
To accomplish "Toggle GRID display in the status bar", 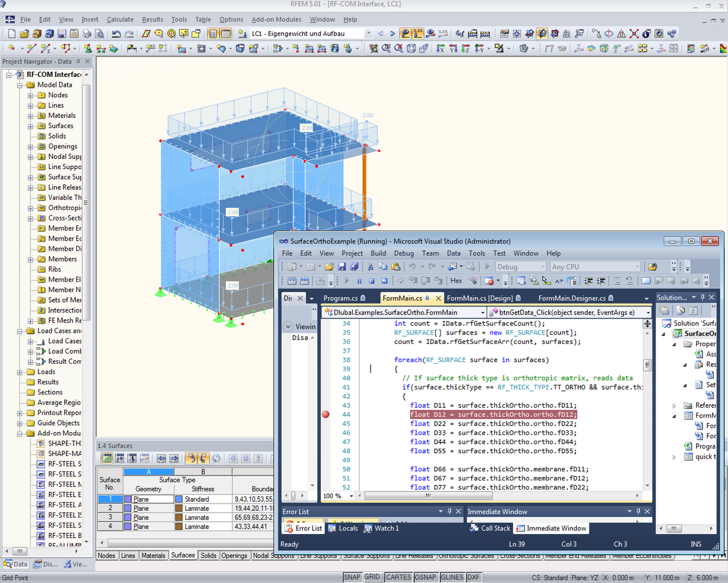I will pos(372,577).
